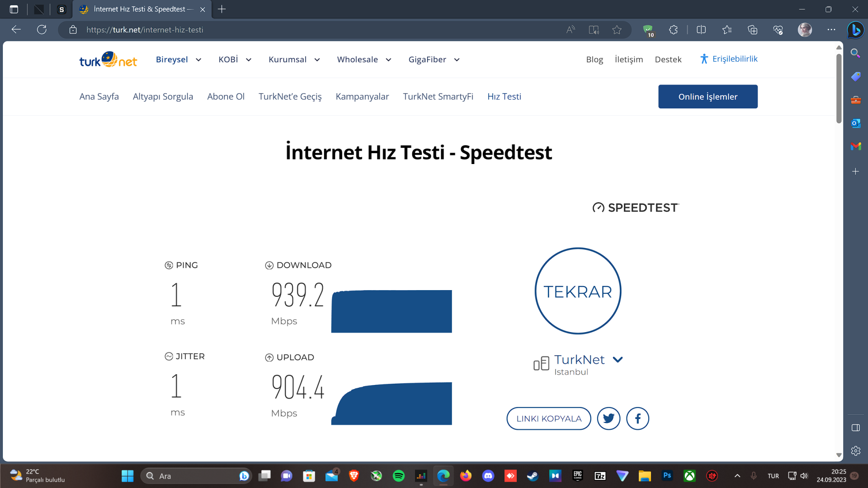Screen dimensions: 868x488
Task: Go to the Kampanyalar menu item
Action: coord(362,96)
